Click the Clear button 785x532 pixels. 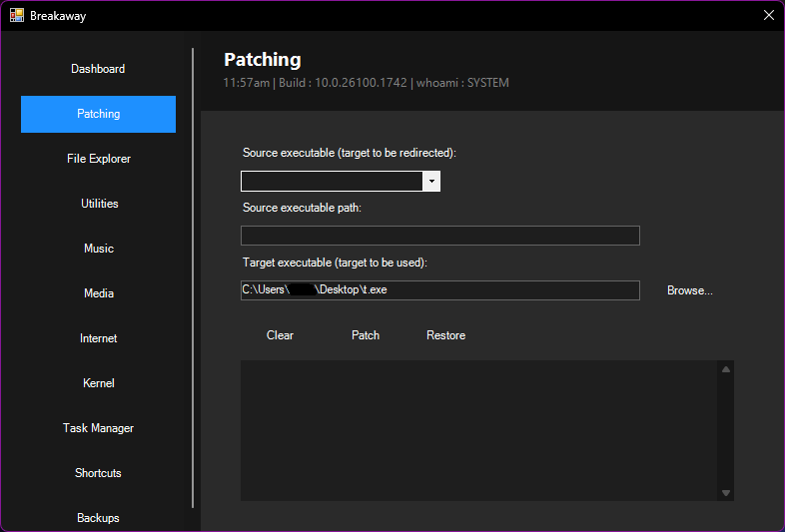[x=280, y=335]
